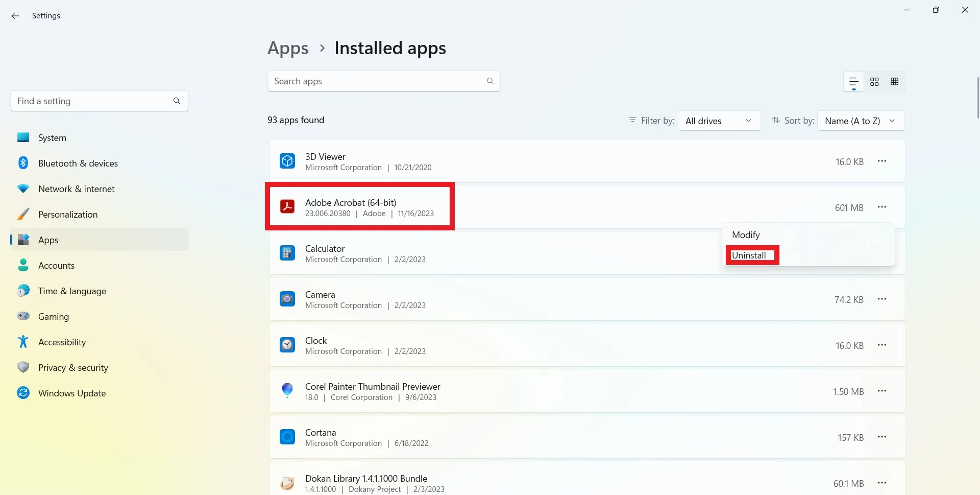Click the Dokan Library Bundle icon
The width and height of the screenshot is (980, 495).
pos(287,483)
